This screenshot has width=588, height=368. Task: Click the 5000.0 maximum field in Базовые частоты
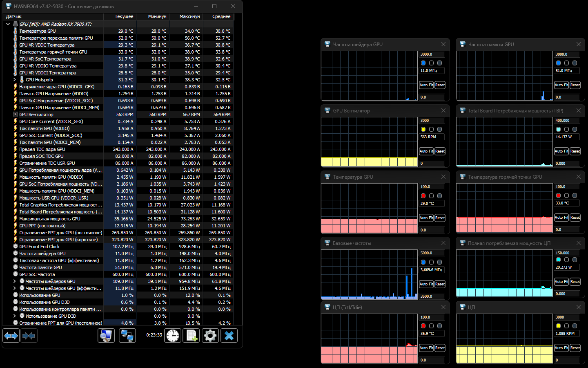click(x=432, y=253)
